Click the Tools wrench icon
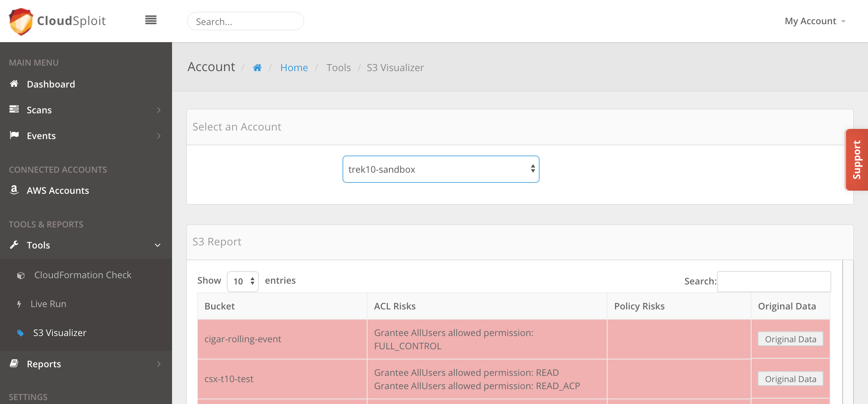The height and width of the screenshot is (404, 868). click(x=14, y=245)
